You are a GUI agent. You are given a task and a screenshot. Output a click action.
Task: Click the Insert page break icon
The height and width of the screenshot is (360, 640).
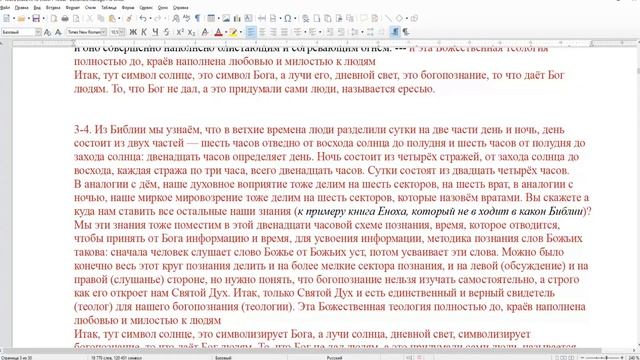(x=273, y=18)
